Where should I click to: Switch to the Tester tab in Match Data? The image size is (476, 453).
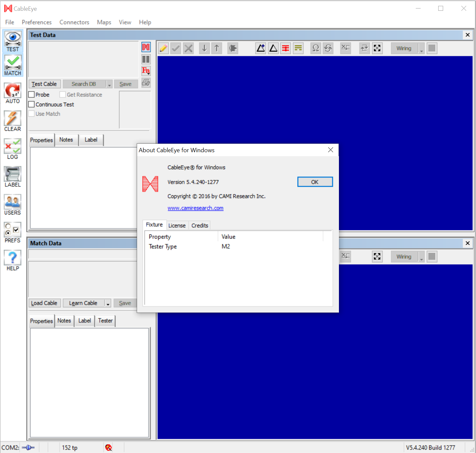pyautogui.click(x=105, y=321)
